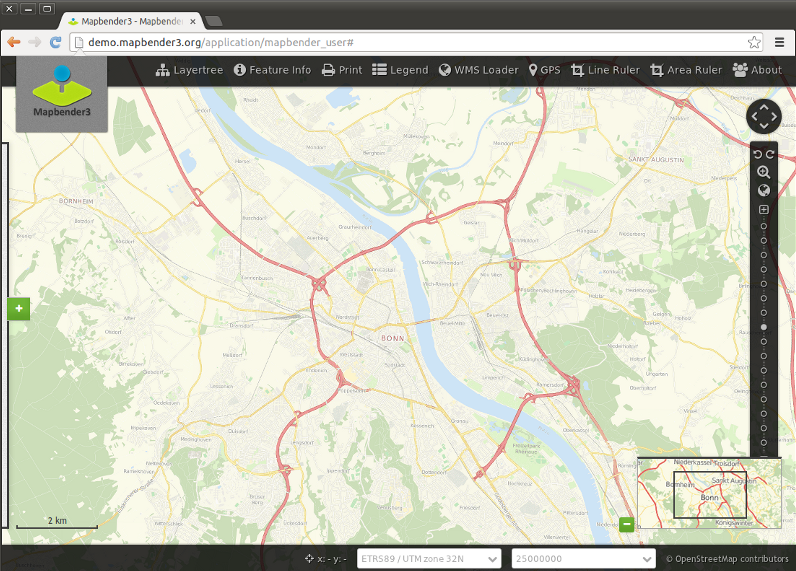
Task: Open the WMS Loader
Action: click(x=479, y=70)
